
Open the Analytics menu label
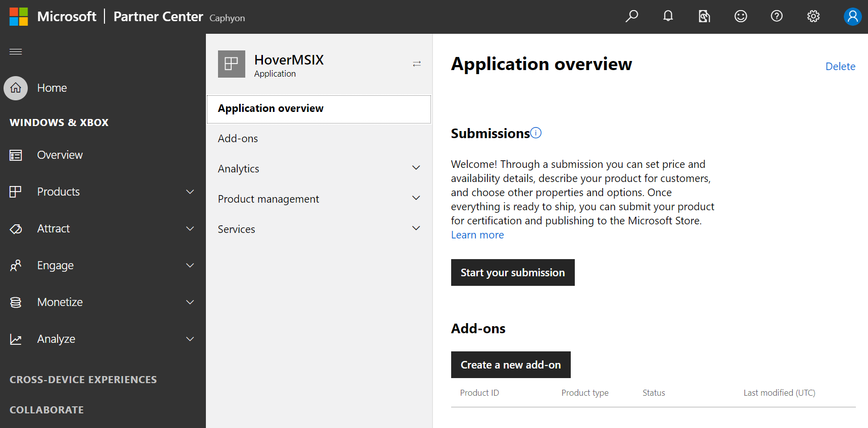tap(239, 169)
